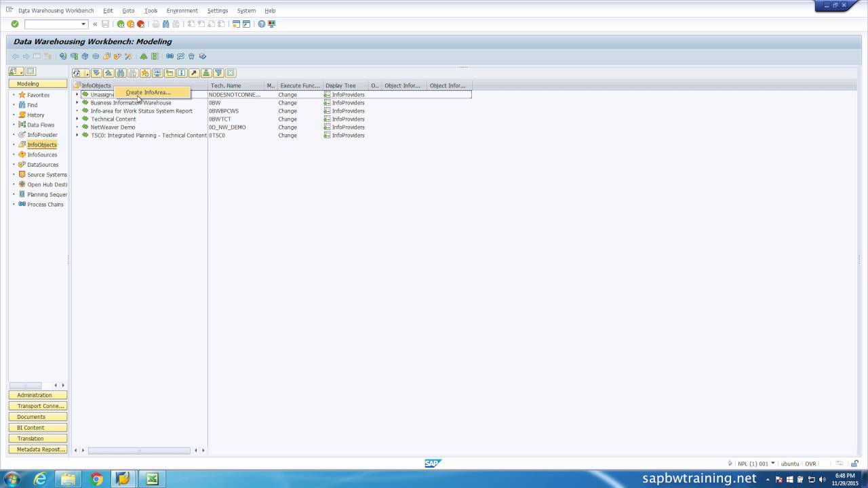Image resolution: width=868 pixels, height=488 pixels.
Task: Click the green Back arrow icon
Action: [x=121, y=24]
